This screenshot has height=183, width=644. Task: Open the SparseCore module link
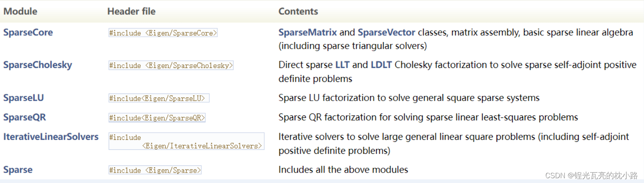[28, 32]
